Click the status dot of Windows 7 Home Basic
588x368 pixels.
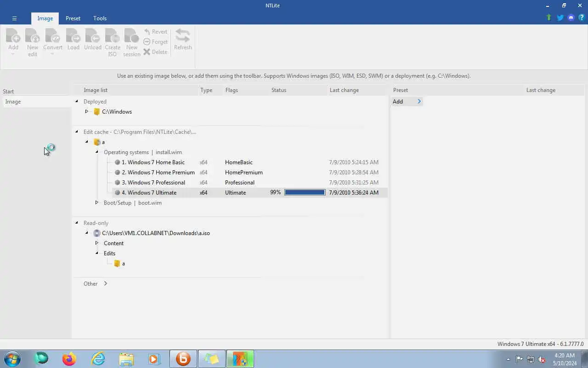click(118, 162)
